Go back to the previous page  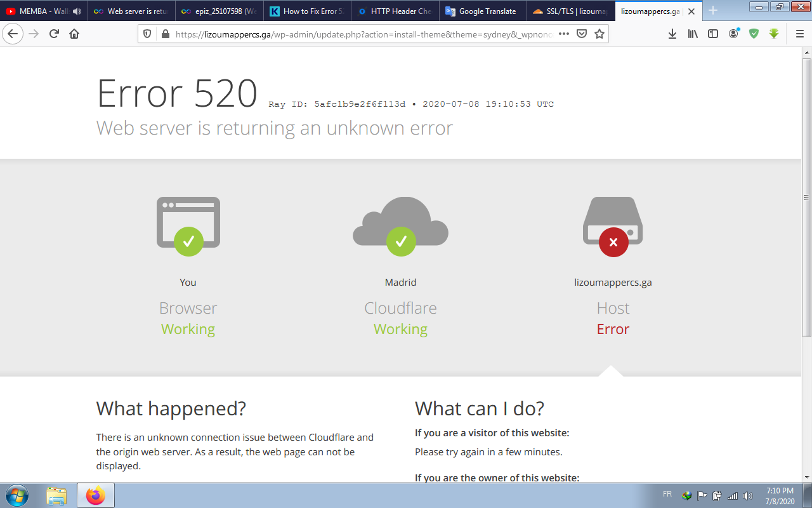(x=13, y=34)
